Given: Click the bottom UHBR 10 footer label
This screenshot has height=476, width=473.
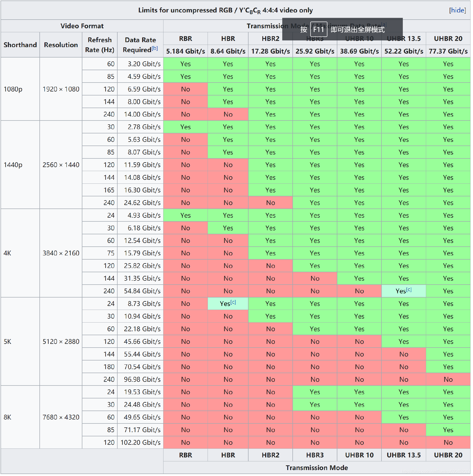Looking at the screenshot, I should click(359, 455).
